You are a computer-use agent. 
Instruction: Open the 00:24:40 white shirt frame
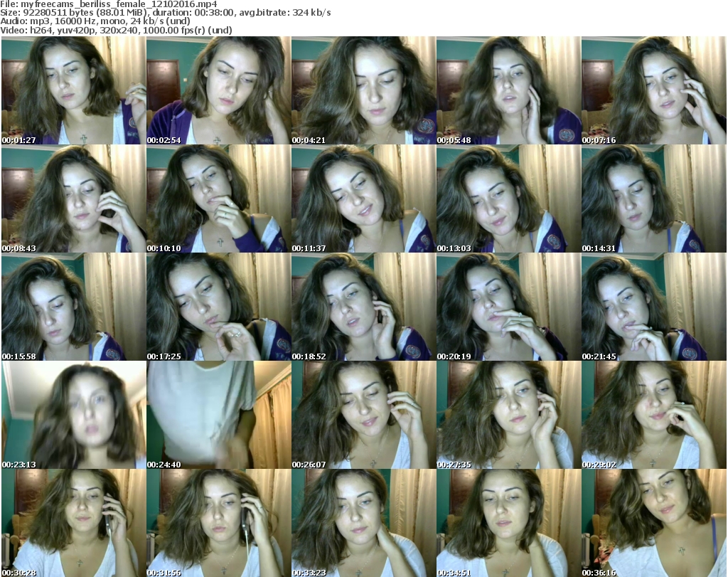click(x=218, y=415)
